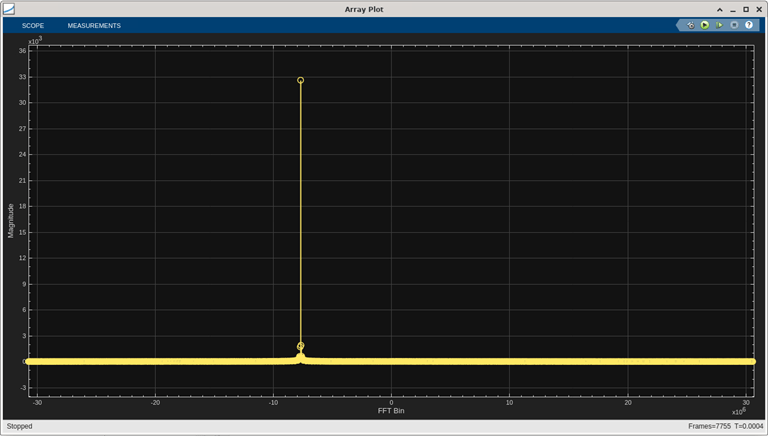Click the peak marker at top of spike
The width and height of the screenshot is (768, 436).
coord(300,80)
